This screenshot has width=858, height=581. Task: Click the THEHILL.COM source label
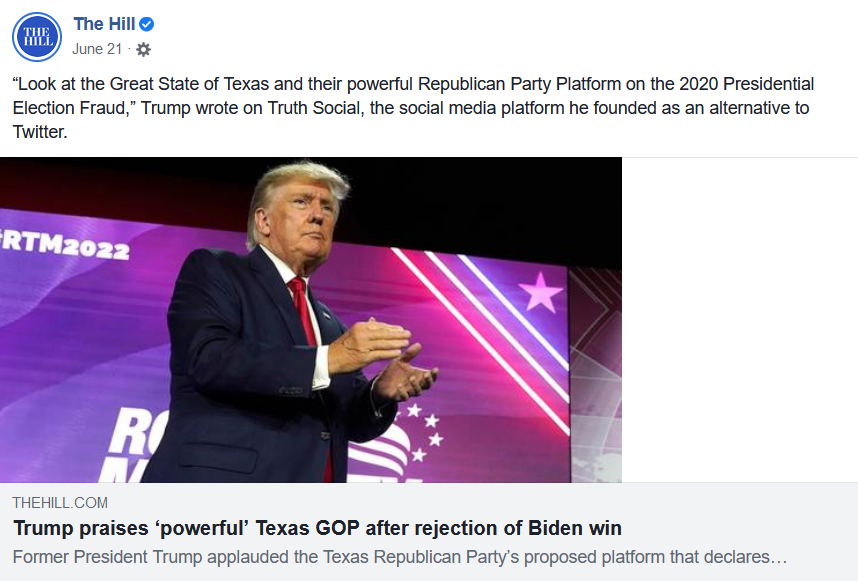pyautogui.click(x=60, y=503)
